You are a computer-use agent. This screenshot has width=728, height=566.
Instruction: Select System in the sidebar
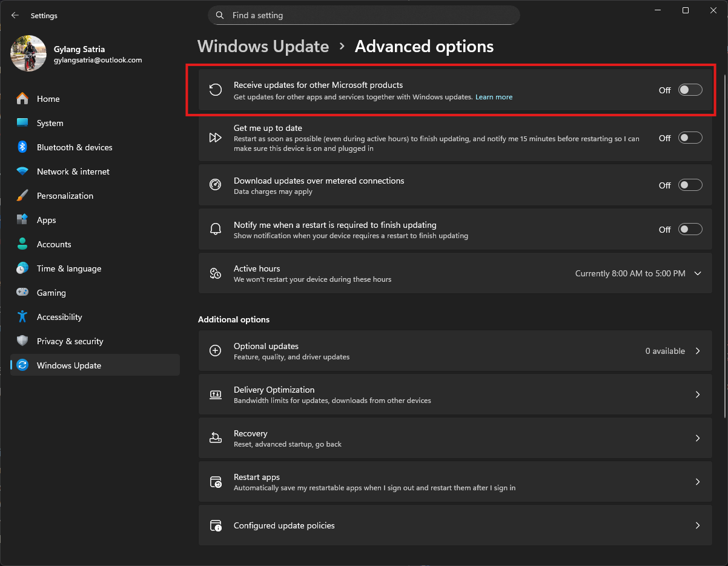[50, 123]
